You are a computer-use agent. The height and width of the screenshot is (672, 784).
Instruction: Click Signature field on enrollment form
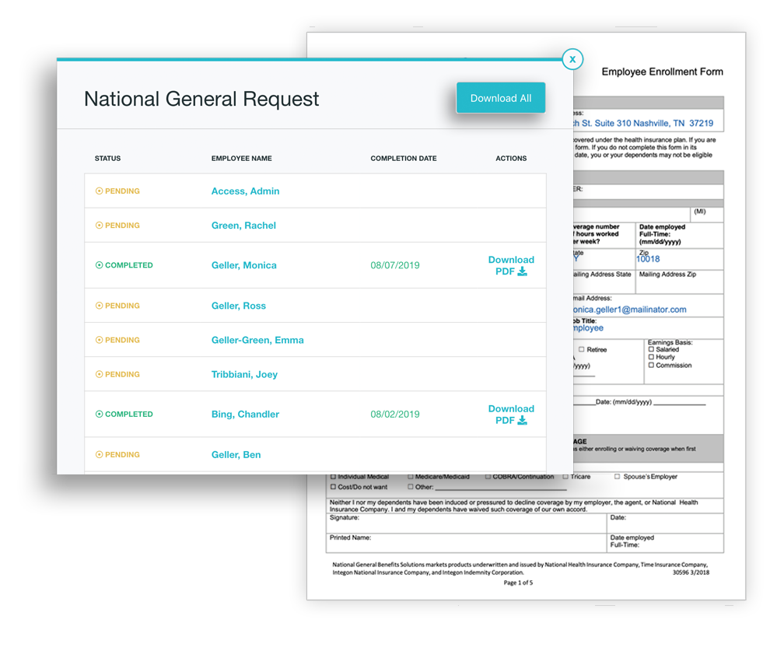click(x=467, y=523)
